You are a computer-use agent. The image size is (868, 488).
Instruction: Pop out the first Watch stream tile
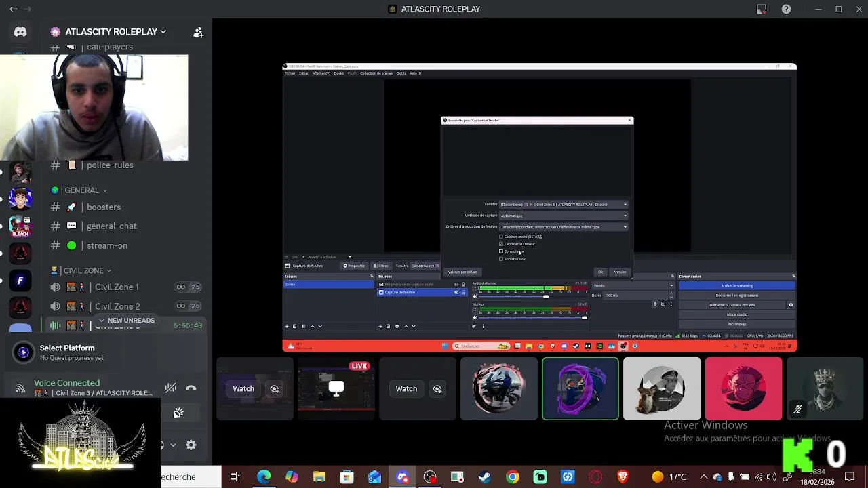(275, 388)
